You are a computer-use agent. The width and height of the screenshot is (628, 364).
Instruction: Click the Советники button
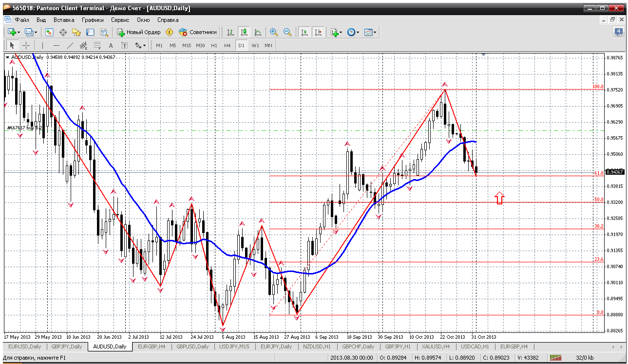pos(198,32)
